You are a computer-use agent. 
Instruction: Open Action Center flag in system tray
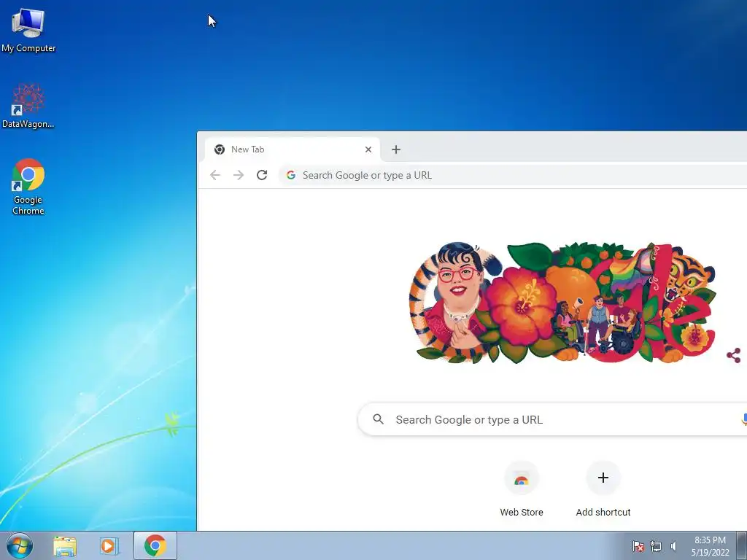click(x=638, y=546)
